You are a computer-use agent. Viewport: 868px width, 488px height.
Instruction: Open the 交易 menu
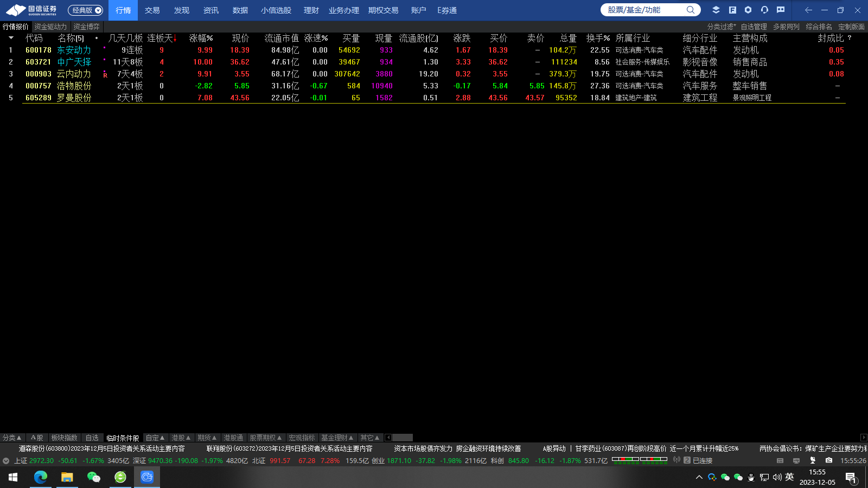click(x=152, y=10)
